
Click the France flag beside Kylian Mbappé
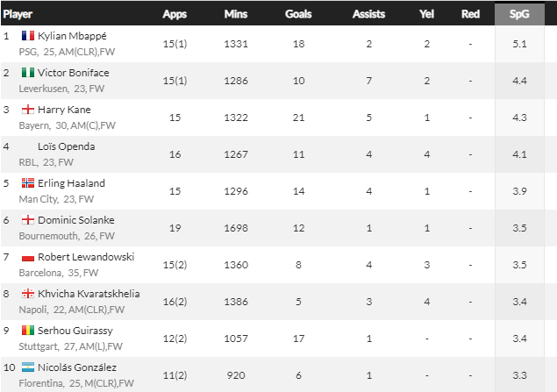click(x=27, y=37)
